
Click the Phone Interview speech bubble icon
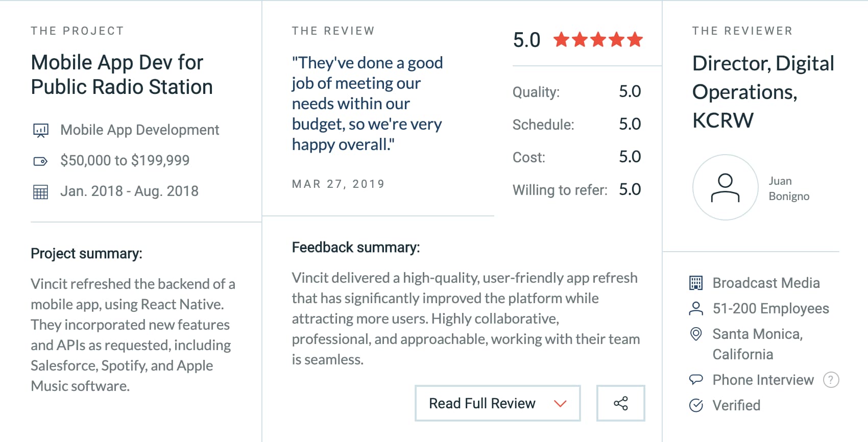696,379
